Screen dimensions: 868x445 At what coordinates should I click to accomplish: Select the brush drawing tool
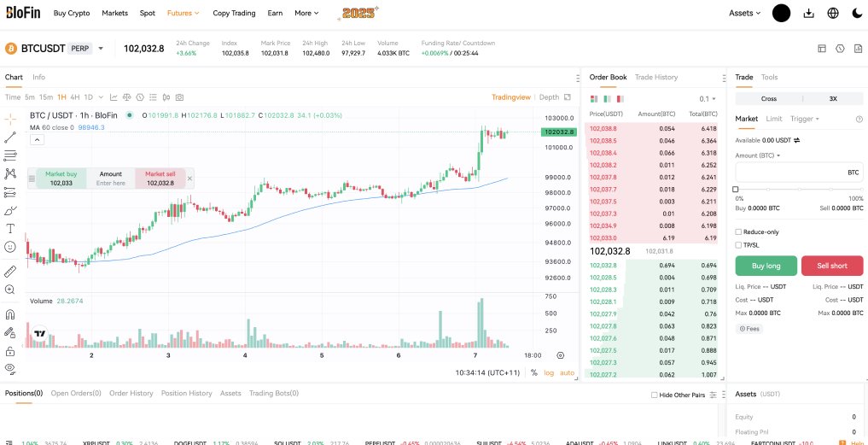[9, 211]
